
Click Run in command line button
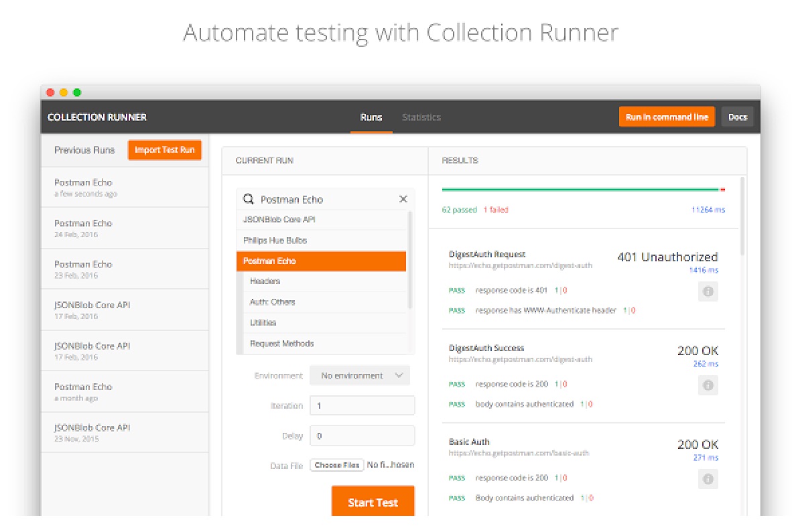click(667, 117)
